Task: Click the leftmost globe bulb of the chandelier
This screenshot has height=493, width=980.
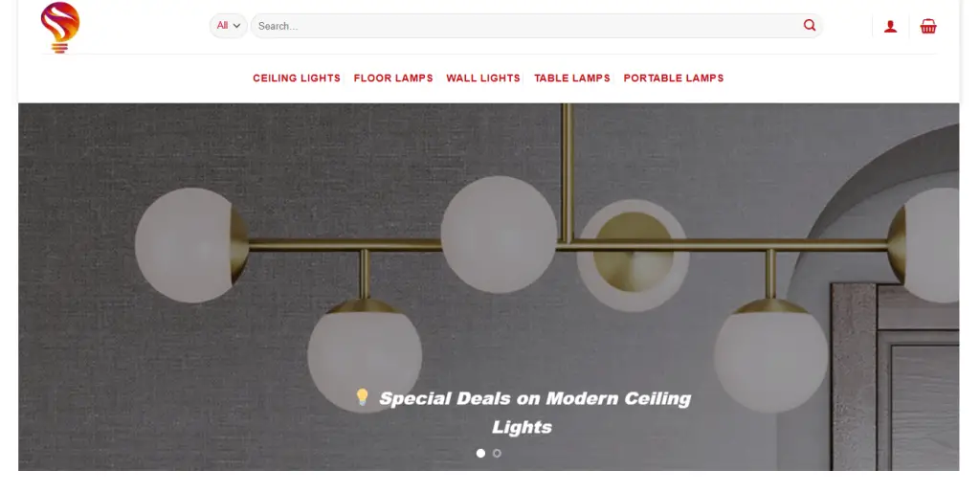Action: click(190, 245)
